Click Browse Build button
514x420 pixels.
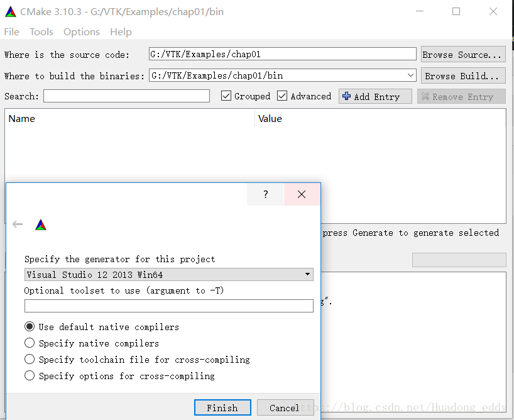click(x=463, y=76)
